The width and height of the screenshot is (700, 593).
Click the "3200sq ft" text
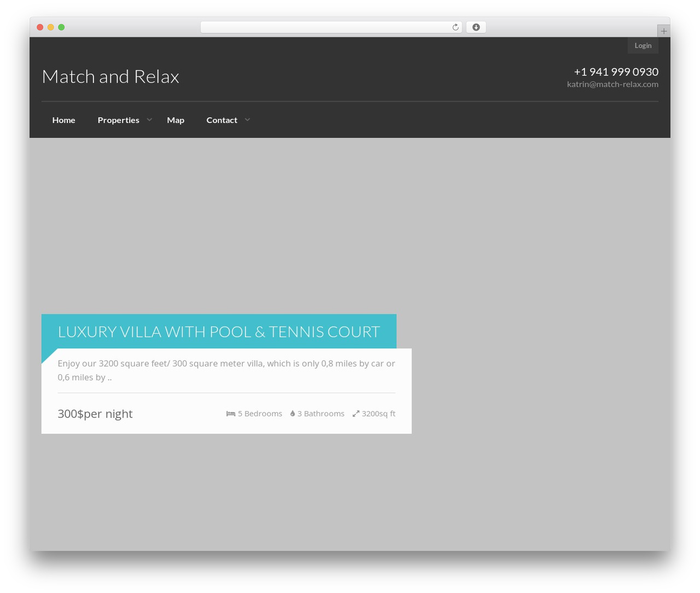tap(378, 414)
